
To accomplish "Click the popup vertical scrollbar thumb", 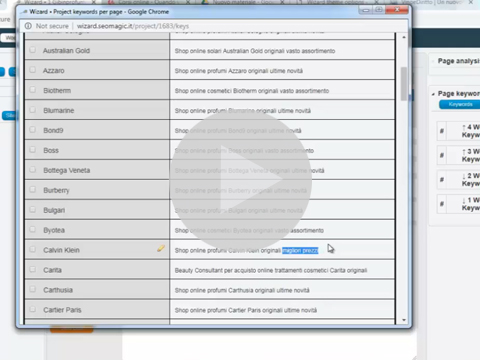I will pyautogui.click(x=404, y=84).
